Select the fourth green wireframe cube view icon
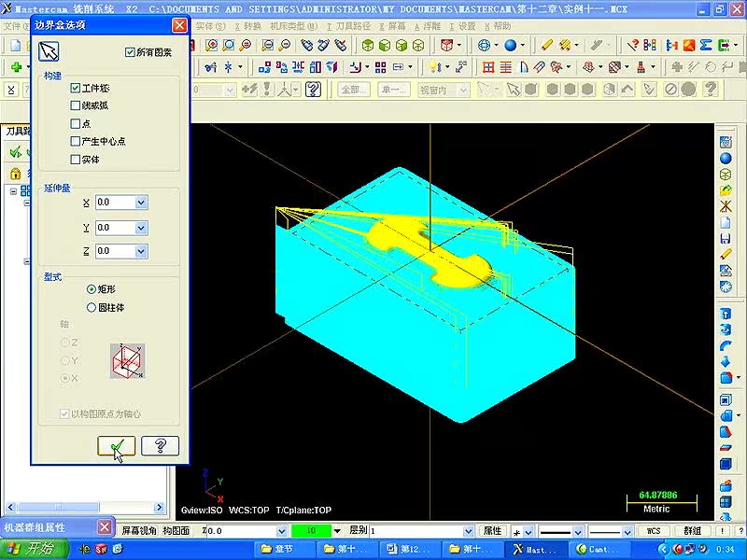747x560 pixels. click(x=418, y=45)
